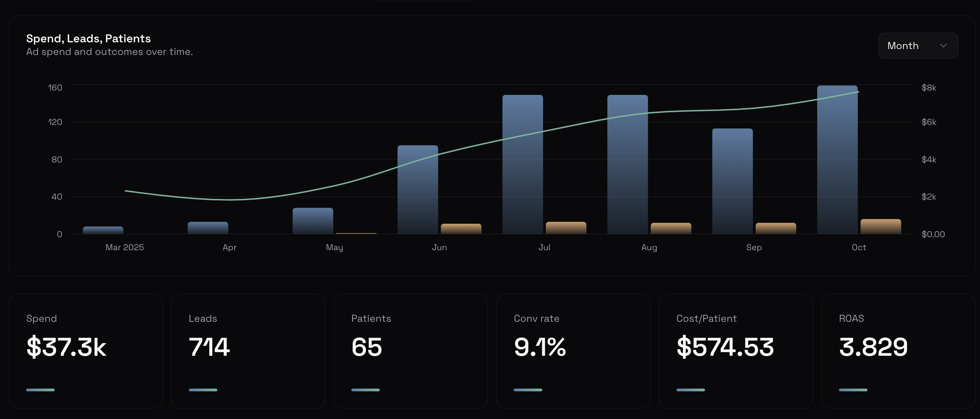The image size is (980, 419).
Task: Select the Oct axis label
Action: click(x=858, y=247)
